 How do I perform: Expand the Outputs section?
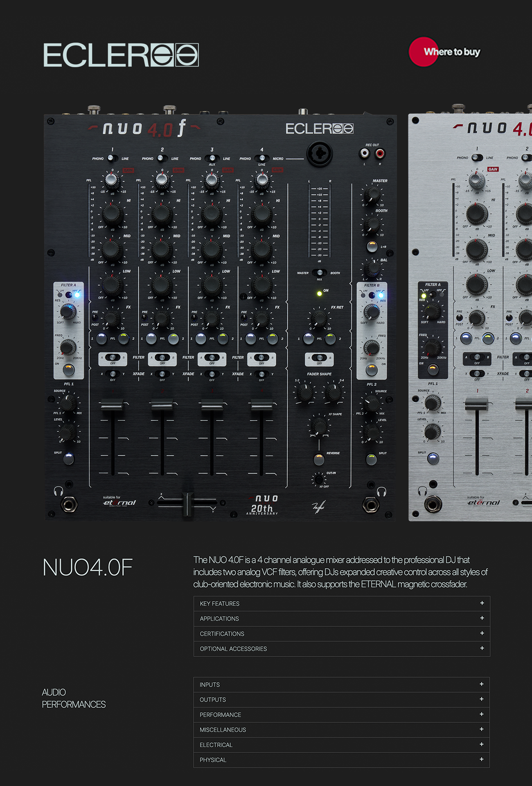(341, 700)
